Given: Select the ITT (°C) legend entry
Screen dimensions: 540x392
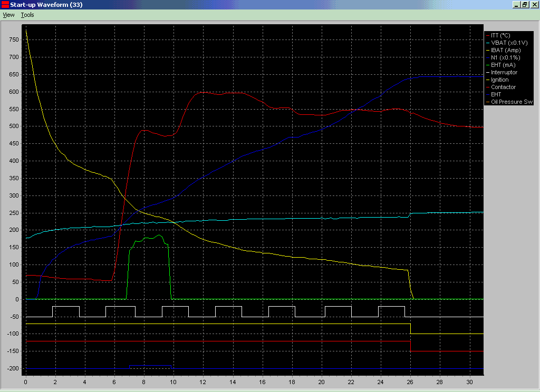Looking at the screenshot, I should coord(500,35).
